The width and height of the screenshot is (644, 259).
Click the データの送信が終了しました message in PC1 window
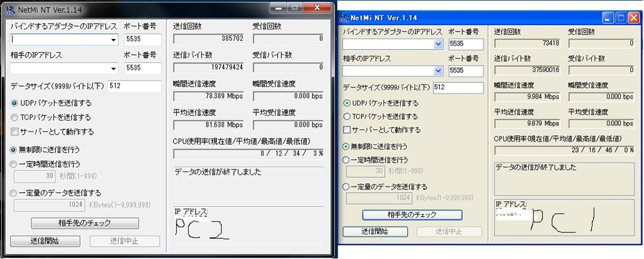[536, 167]
